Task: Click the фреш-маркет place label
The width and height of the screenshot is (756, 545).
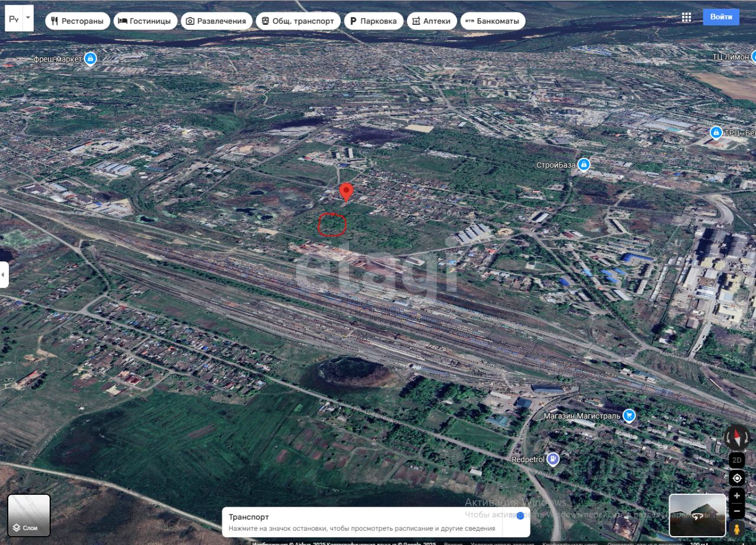Action: (58, 59)
